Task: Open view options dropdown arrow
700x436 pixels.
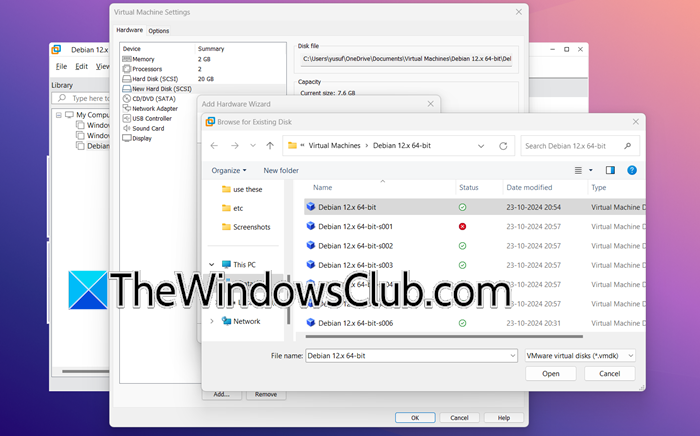Action: (x=591, y=170)
